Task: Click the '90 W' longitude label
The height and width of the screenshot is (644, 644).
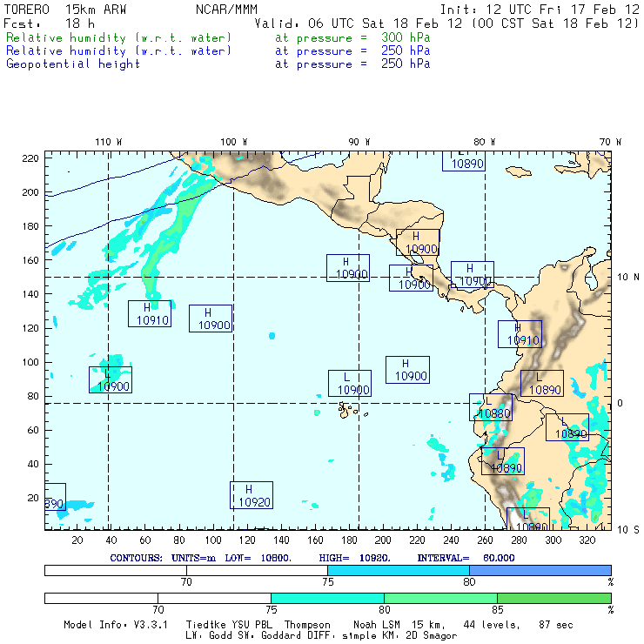Action: click(x=359, y=142)
